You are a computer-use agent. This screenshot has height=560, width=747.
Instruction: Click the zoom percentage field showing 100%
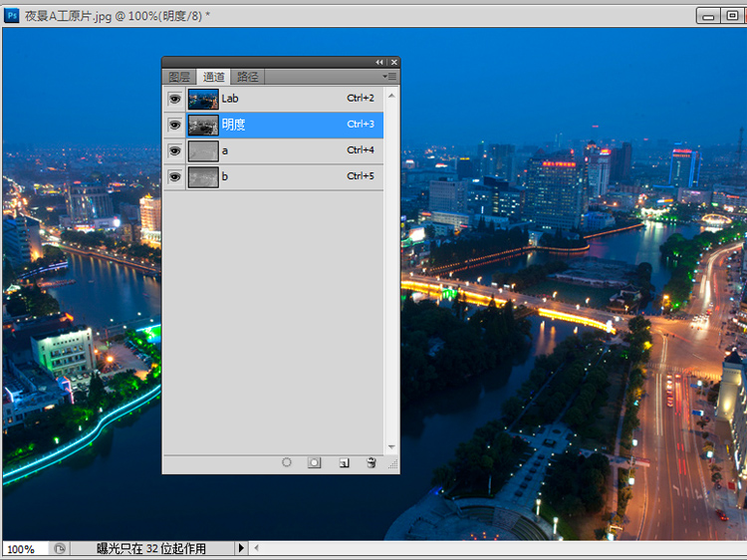click(x=22, y=549)
